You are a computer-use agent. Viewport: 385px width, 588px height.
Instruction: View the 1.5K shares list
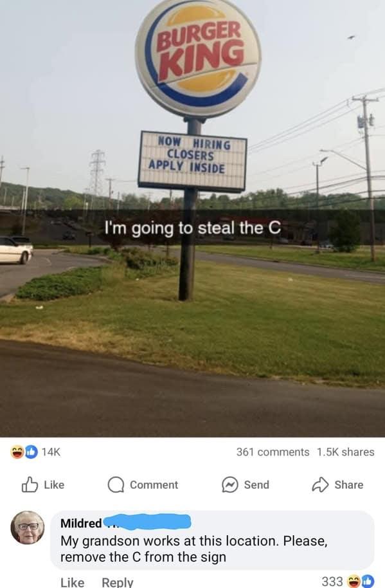pyautogui.click(x=345, y=452)
